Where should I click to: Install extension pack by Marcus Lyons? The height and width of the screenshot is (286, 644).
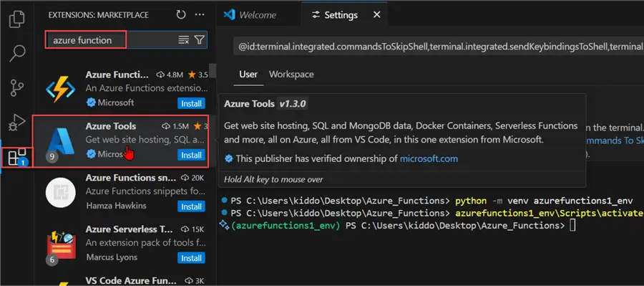[191, 258]
